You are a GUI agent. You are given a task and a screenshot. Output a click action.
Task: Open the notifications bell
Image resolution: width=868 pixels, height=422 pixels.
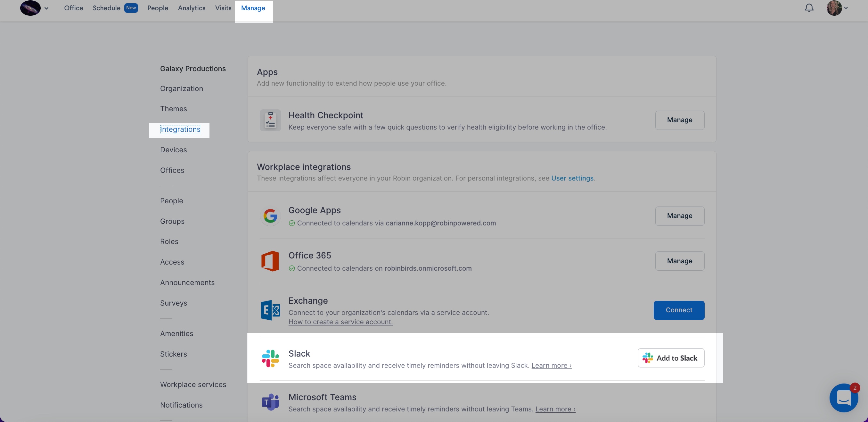pos(809,7)
